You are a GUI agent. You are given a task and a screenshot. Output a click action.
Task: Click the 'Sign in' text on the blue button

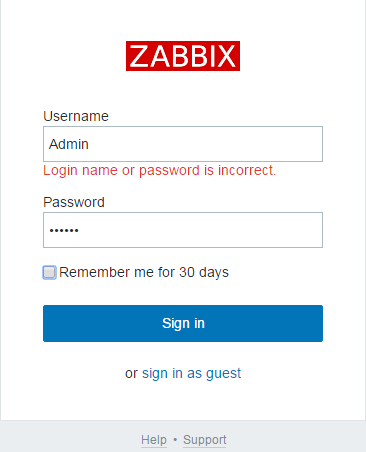(183, 323)
